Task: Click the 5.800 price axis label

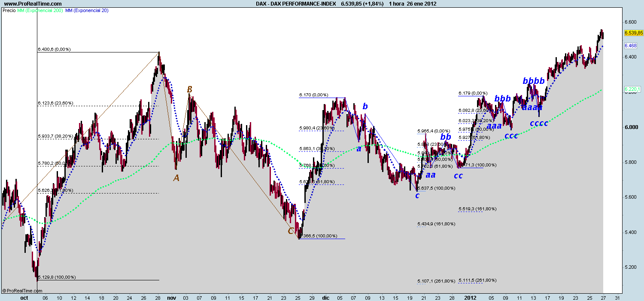Action: pos(630,162)
